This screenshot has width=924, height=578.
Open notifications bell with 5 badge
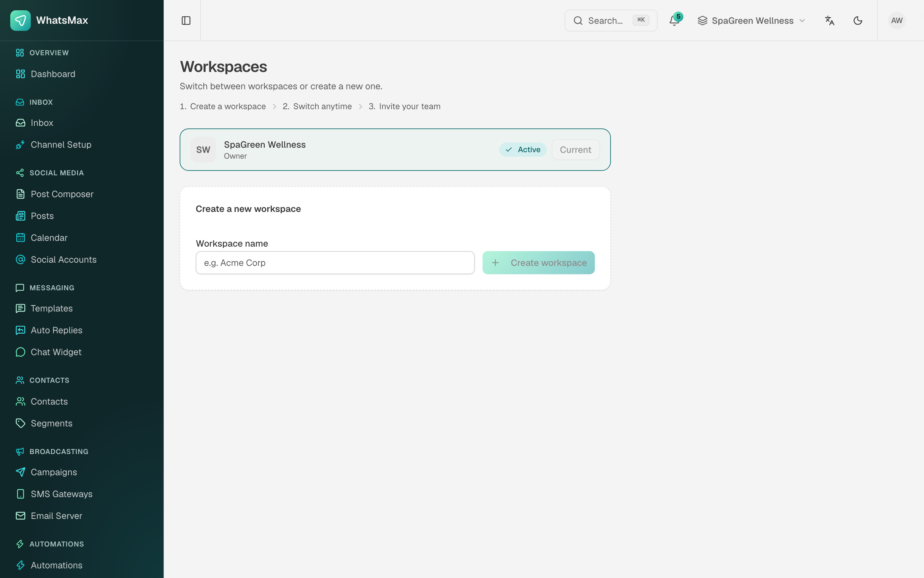pyautogui.click(x=675, y=21)
